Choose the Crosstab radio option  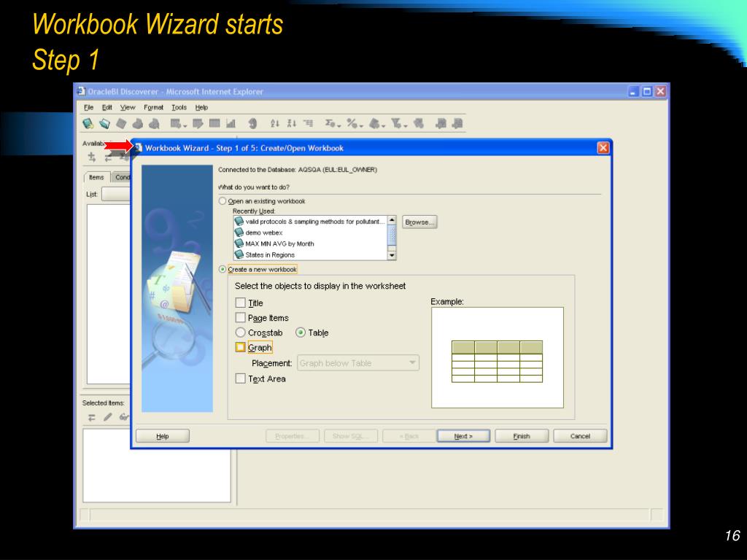point(241,332)
